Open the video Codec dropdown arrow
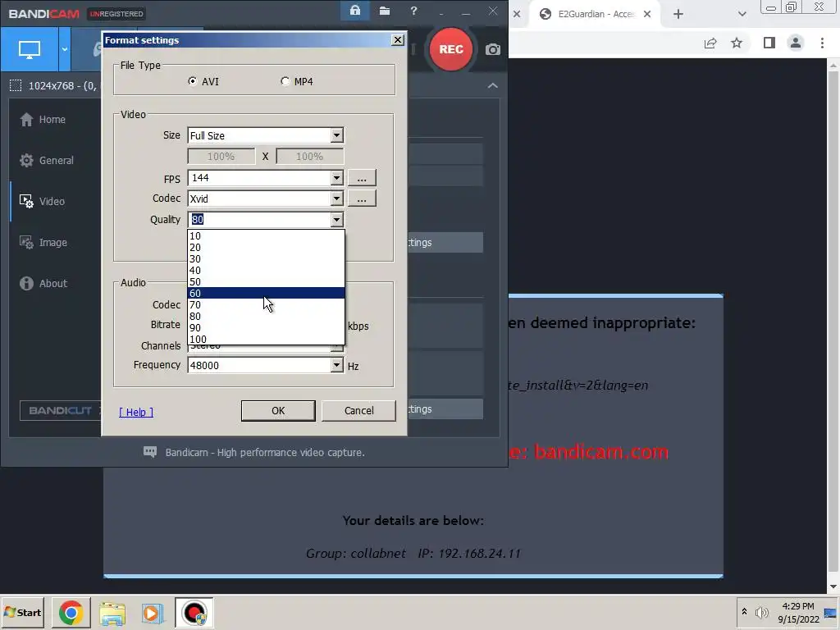Viewport: 840px width, 630px height. click(x=336, y=199)
